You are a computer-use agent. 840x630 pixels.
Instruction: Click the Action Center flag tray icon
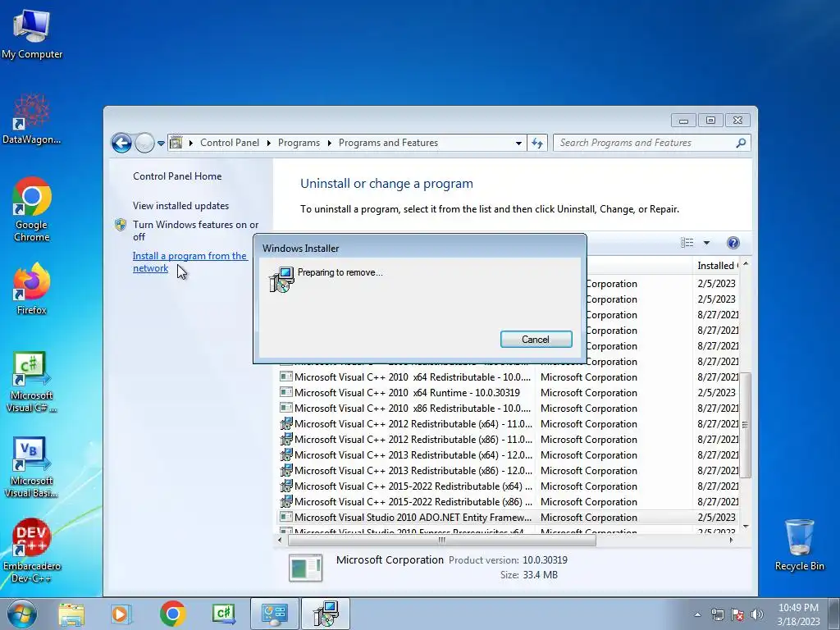(737, 614)
